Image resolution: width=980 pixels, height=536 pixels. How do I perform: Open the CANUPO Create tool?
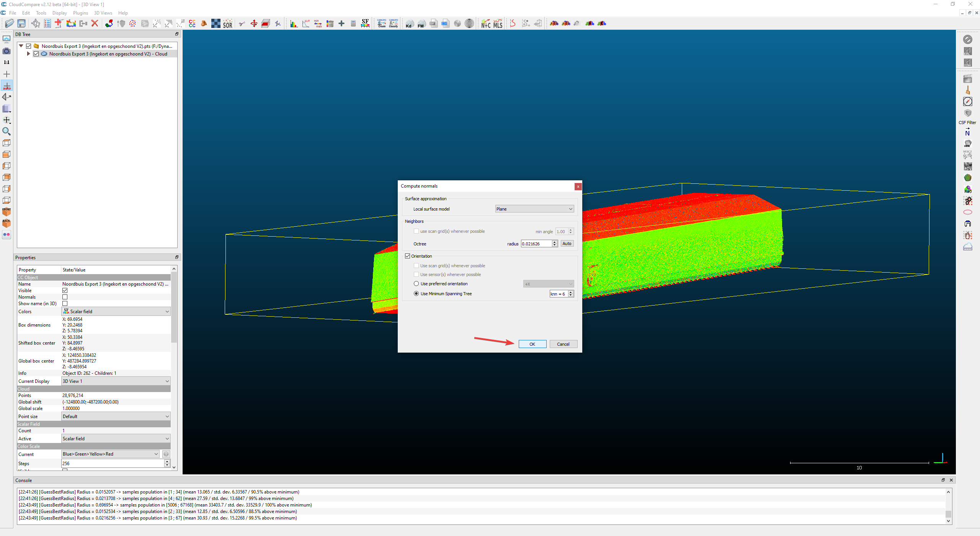click(382, 24)
